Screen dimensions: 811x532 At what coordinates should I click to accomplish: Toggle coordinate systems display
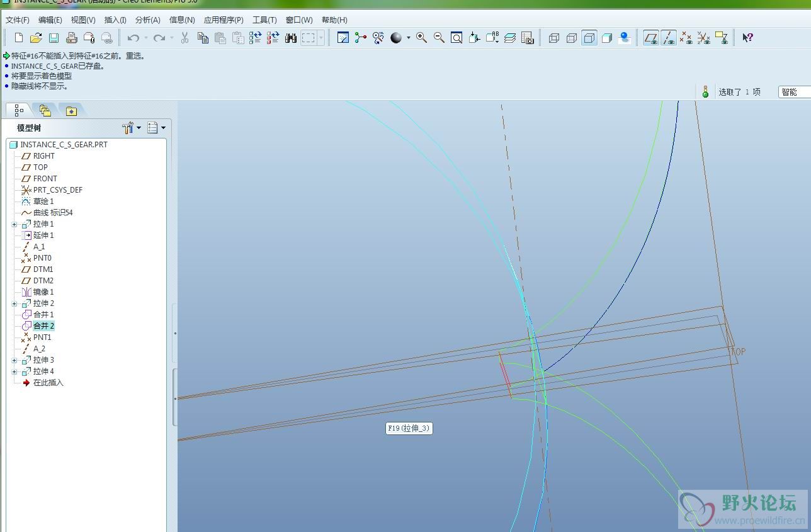[x=704, y=38]
